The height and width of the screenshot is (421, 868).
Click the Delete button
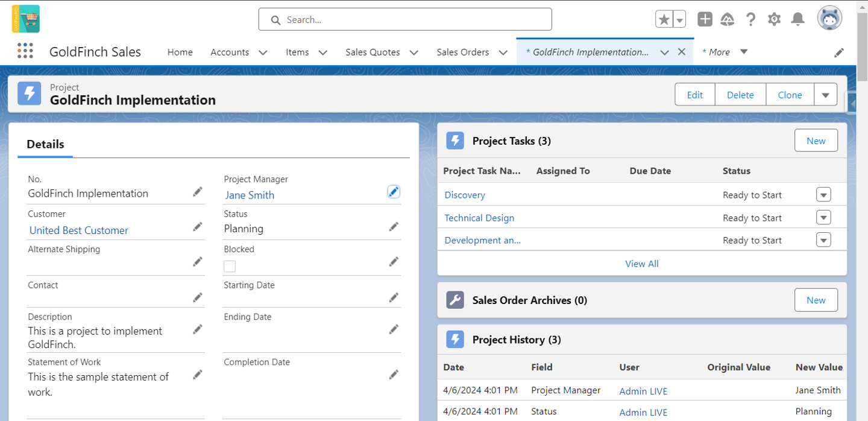click(740, 95)
